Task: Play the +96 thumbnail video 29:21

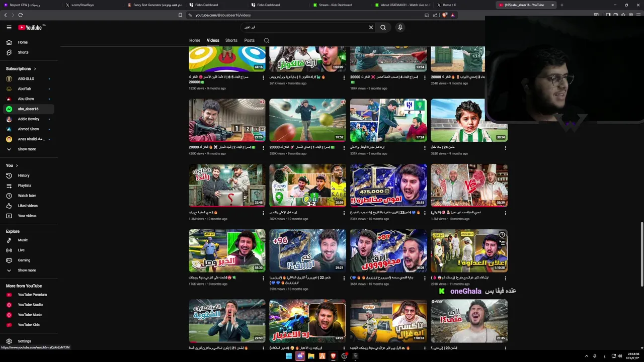Action: click(x=307, y=251)
